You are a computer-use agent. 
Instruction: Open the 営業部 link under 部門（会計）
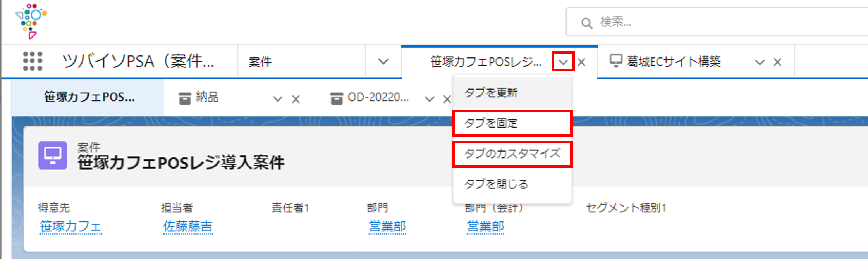click(485, 226)
